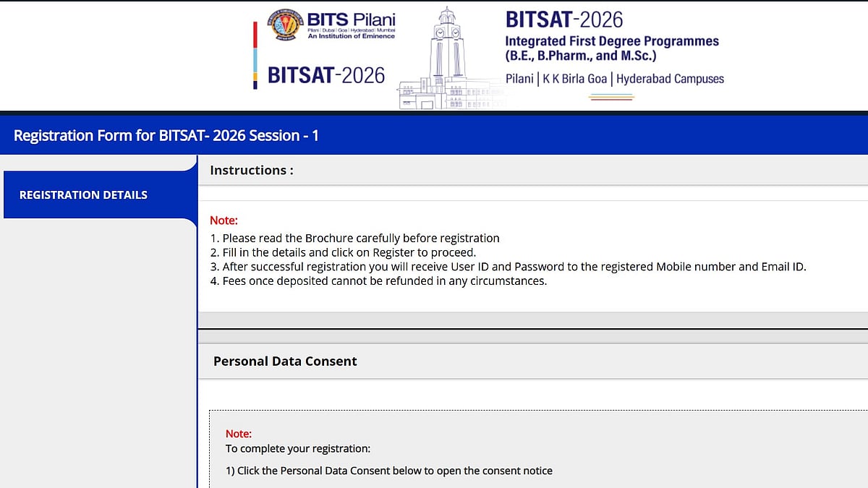Click the blue BITSAT-2026 text logo under BITS Pilani

click(326, 74)
